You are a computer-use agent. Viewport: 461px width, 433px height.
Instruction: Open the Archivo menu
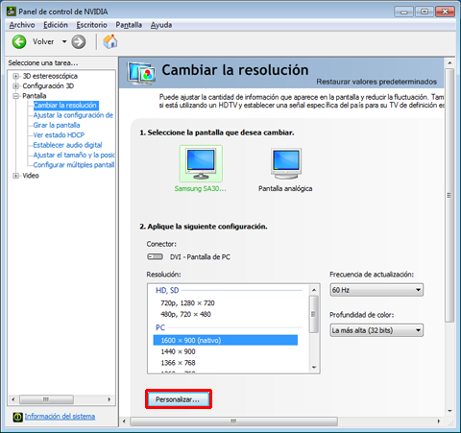tap(22, 25)
